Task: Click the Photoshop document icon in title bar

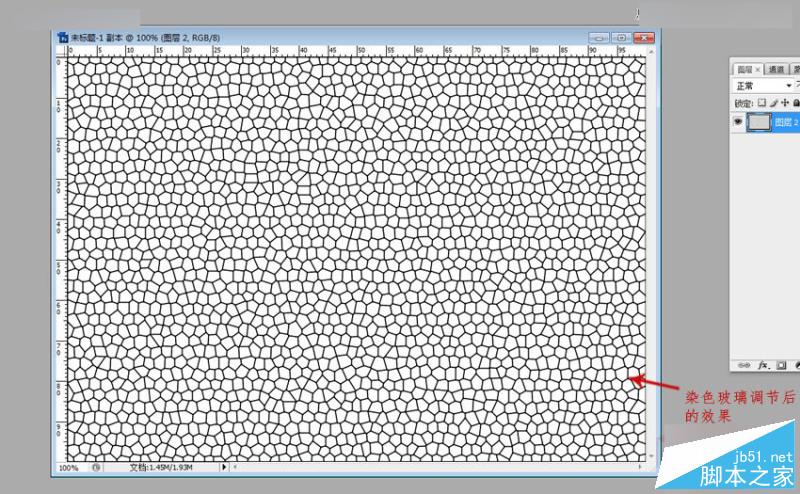Action: pyautogui.click(x=63, y=37)
